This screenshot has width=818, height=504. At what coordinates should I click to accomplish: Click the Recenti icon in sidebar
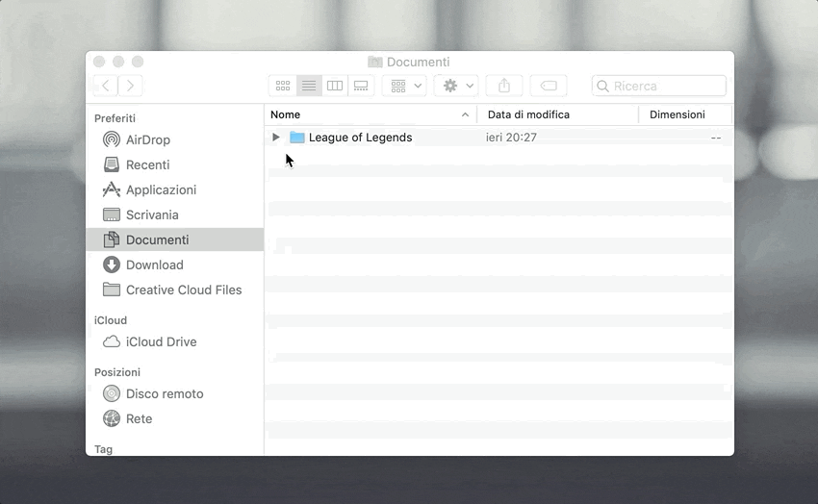point(111,164)
